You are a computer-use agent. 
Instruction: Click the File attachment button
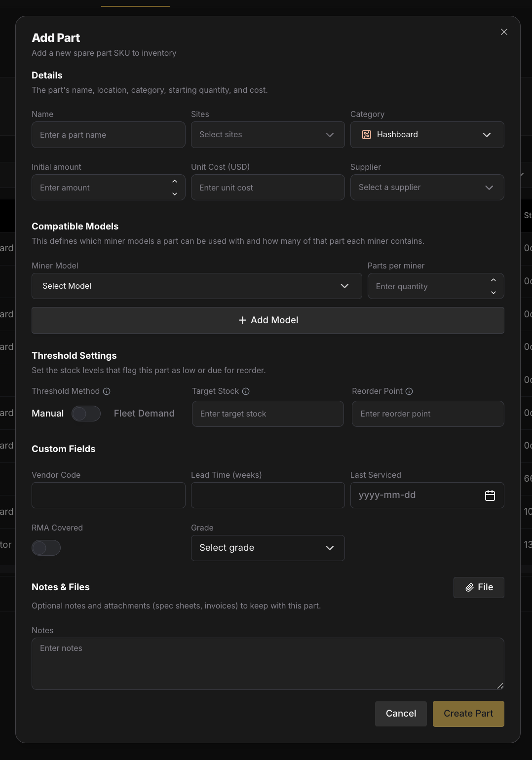[479, 587]
